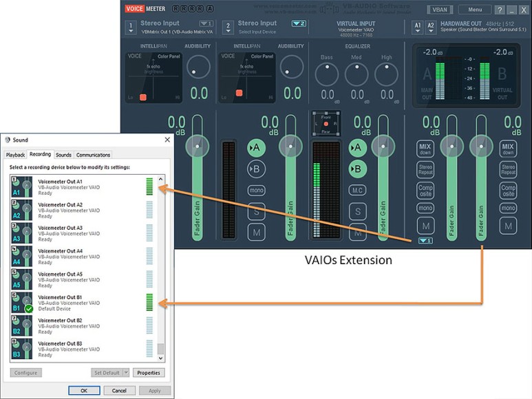Click the Audibility knob on strip 1

click(198, 67)
